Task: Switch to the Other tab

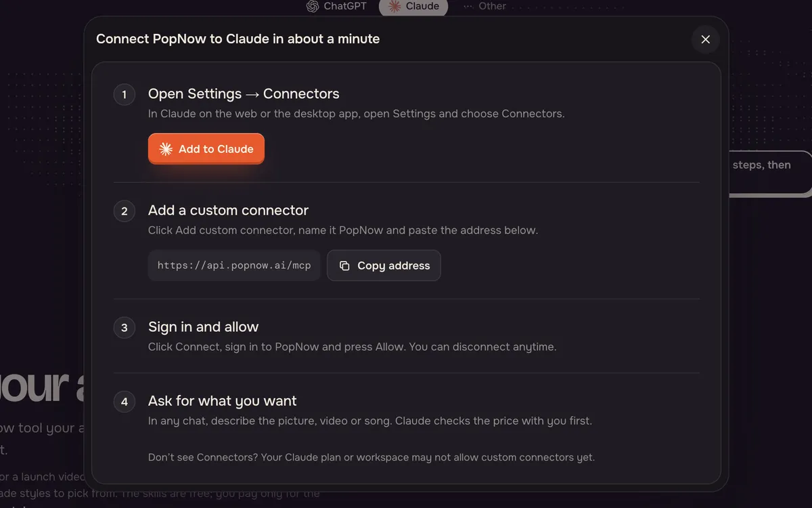Action: coord(484,6)
